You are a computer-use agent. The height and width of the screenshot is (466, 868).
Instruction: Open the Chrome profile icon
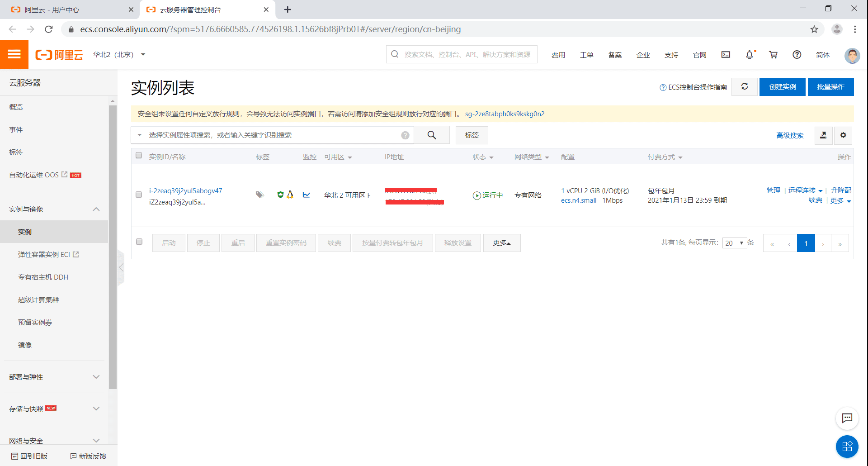tap(837, 29)
